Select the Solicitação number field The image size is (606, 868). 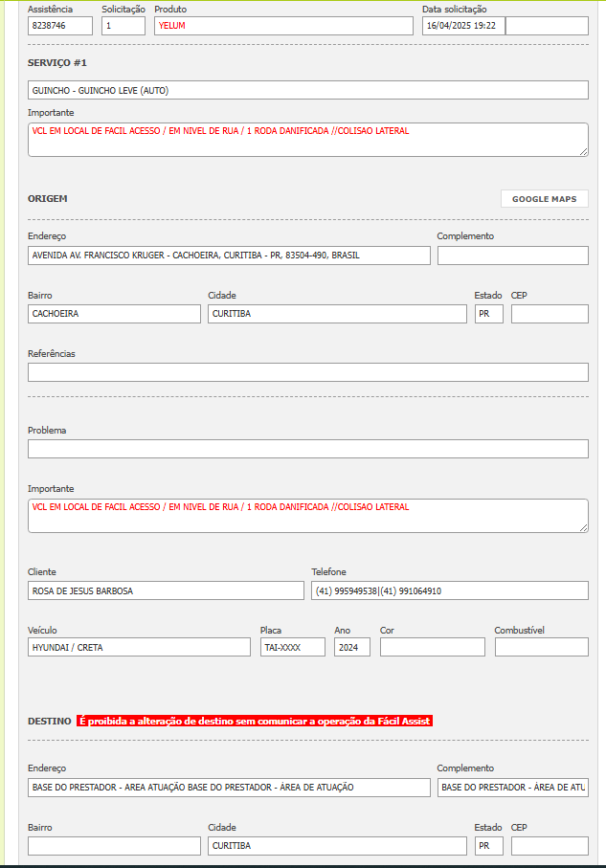point(123,26)
